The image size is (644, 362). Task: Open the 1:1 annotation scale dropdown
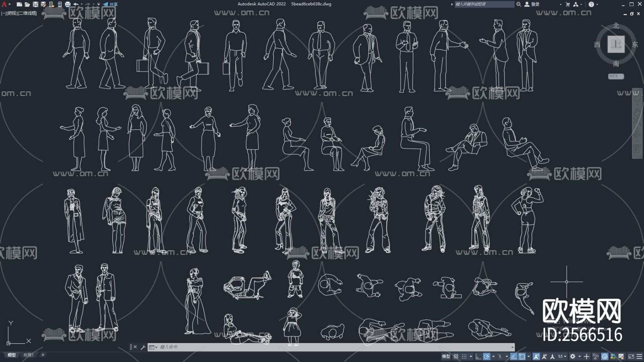[562, 356]
